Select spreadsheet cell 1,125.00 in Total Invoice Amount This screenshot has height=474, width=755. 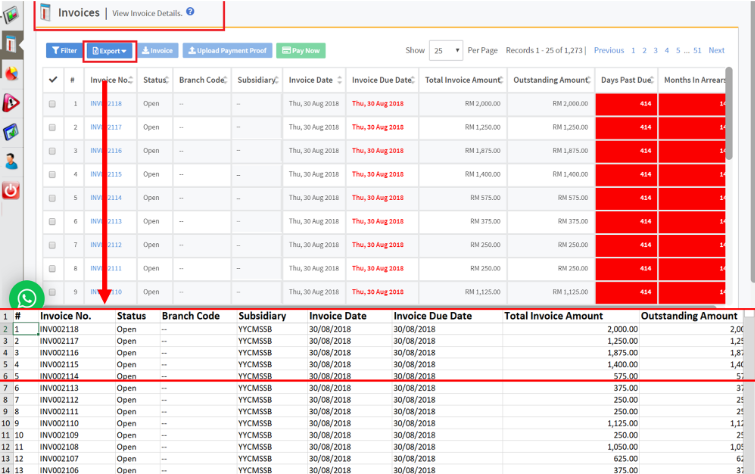[571, 423]
